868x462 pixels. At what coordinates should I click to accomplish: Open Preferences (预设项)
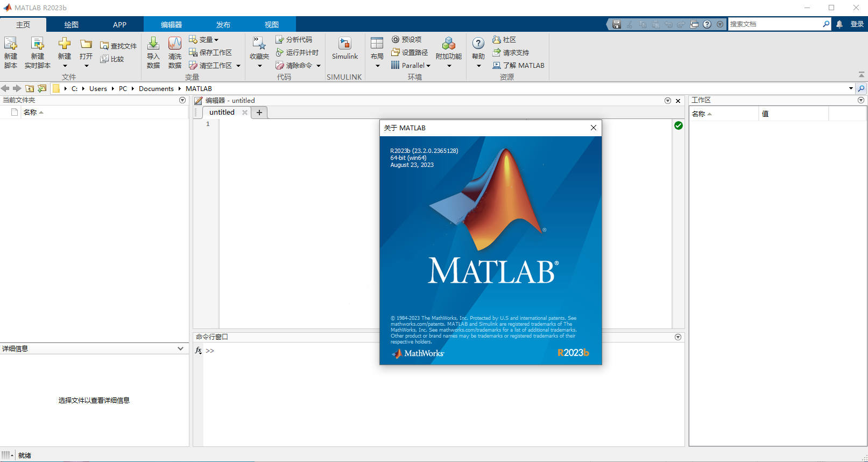(406, 40)
